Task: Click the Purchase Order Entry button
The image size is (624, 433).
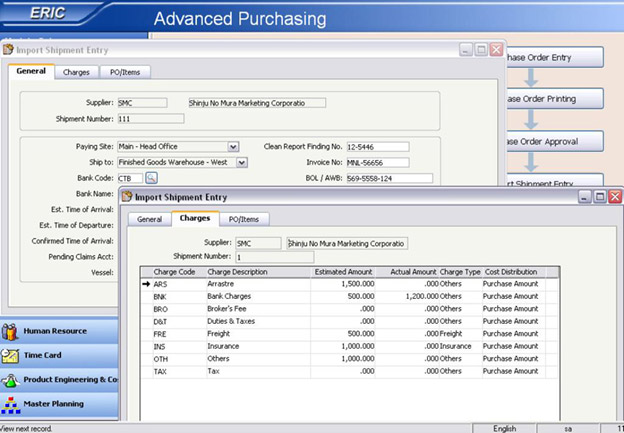Action: point(554,57)
